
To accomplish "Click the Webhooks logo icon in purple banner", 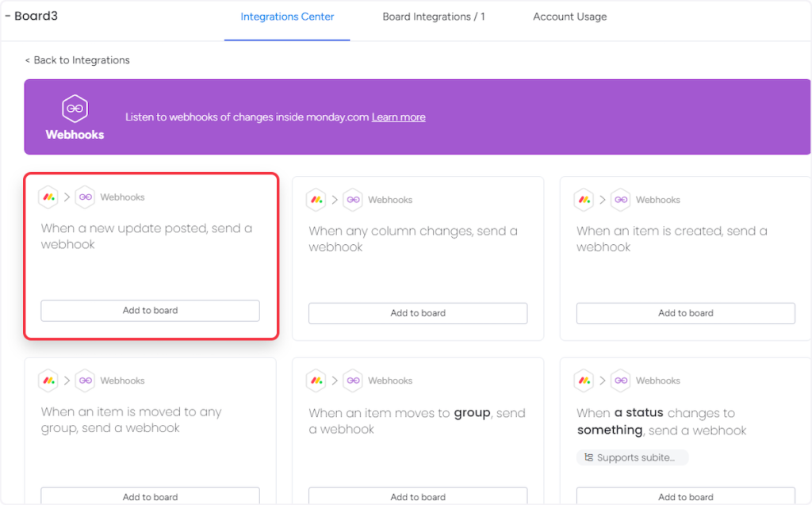I will [75, 108].
